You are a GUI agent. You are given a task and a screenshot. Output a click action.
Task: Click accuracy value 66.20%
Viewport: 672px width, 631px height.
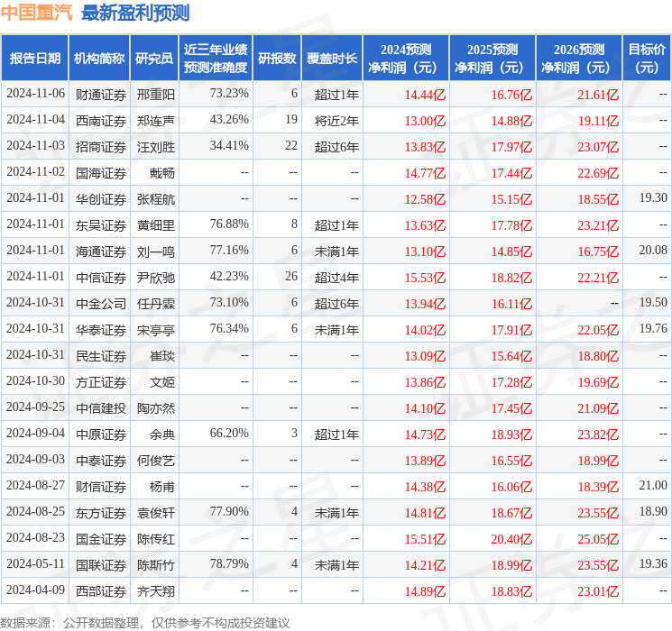229,433
